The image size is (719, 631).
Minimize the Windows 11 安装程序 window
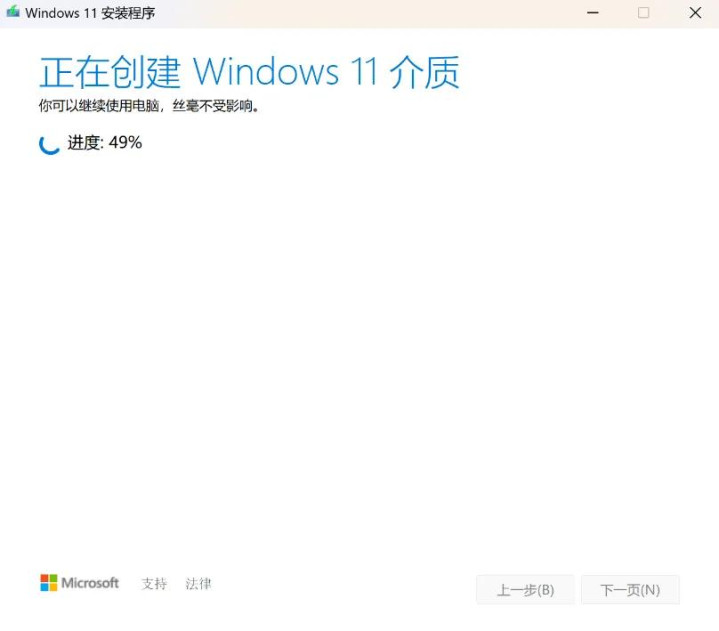[x=592, y=13]
